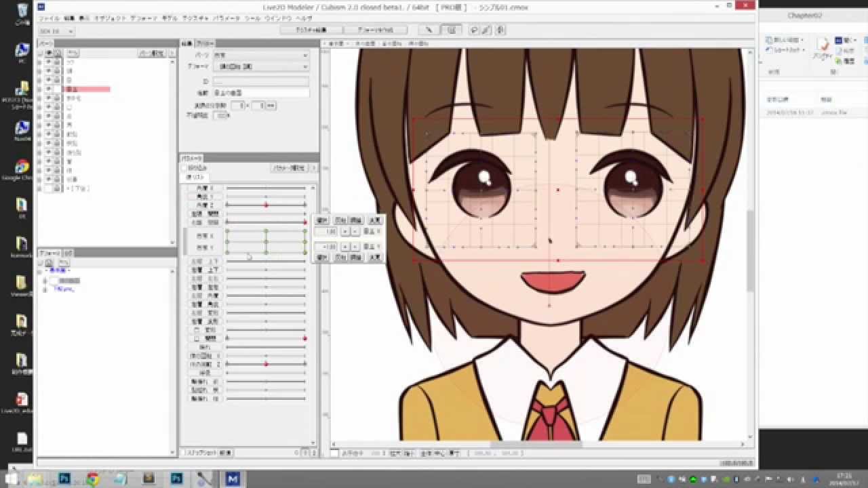Screen dimensions: 868x488
Task: Open first Photoshop icon in taskbar
Action: [x=65, y=479]
